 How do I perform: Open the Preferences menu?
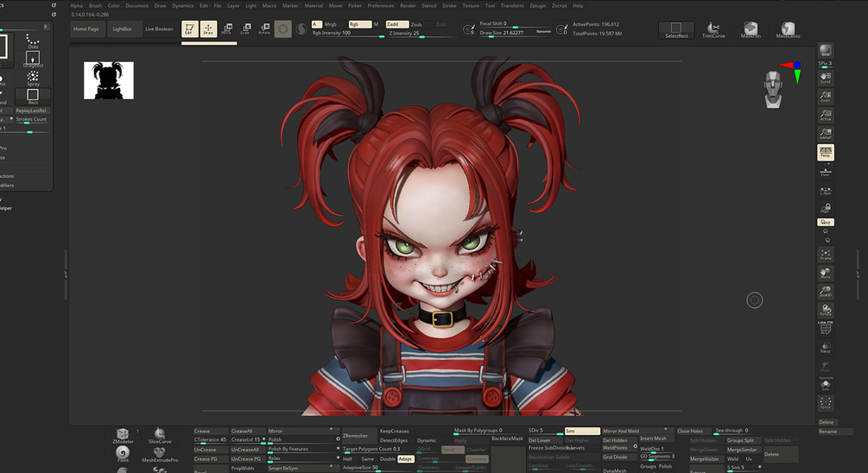pyautogui.click(x=381, y=5)
